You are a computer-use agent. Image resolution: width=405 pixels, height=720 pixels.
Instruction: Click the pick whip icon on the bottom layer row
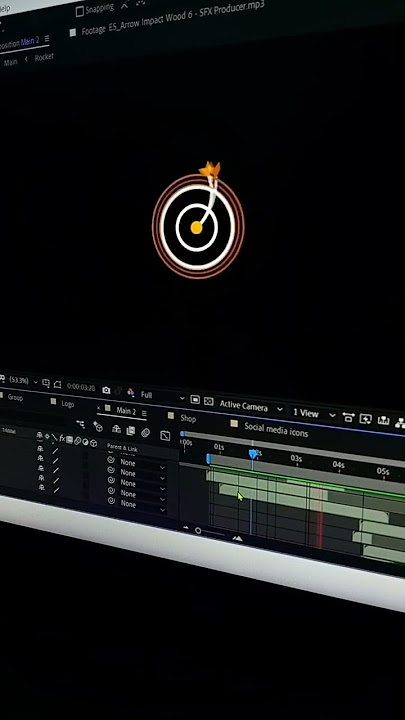click(111, 501)
